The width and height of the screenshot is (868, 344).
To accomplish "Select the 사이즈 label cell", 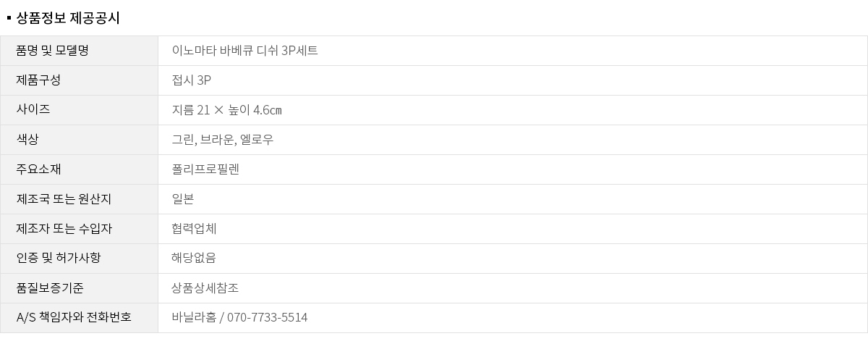I will point(33,110).
